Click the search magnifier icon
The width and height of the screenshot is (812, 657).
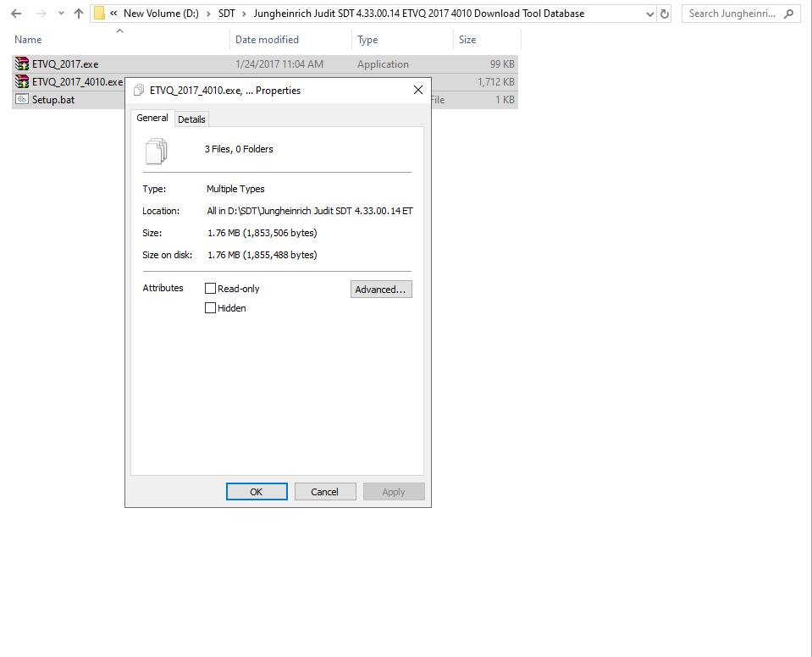click(x=788, y=14)
